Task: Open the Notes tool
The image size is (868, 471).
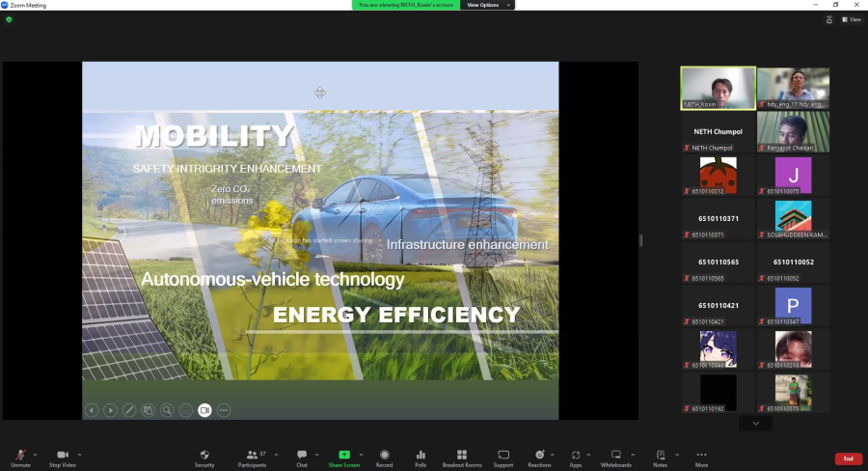Action: [660, 455]
